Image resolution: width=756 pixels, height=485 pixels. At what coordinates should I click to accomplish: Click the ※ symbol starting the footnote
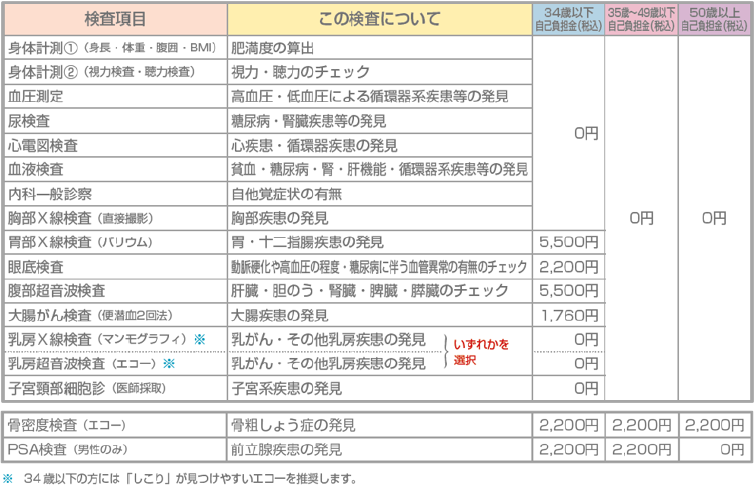(8, 478)
